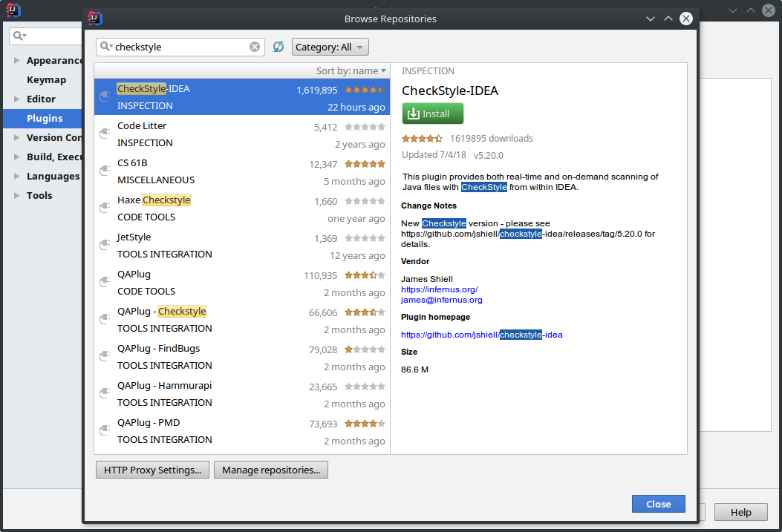782x532 pixels.
Task: Click the Manage repositories button
Action: click(x=271, y=470)
